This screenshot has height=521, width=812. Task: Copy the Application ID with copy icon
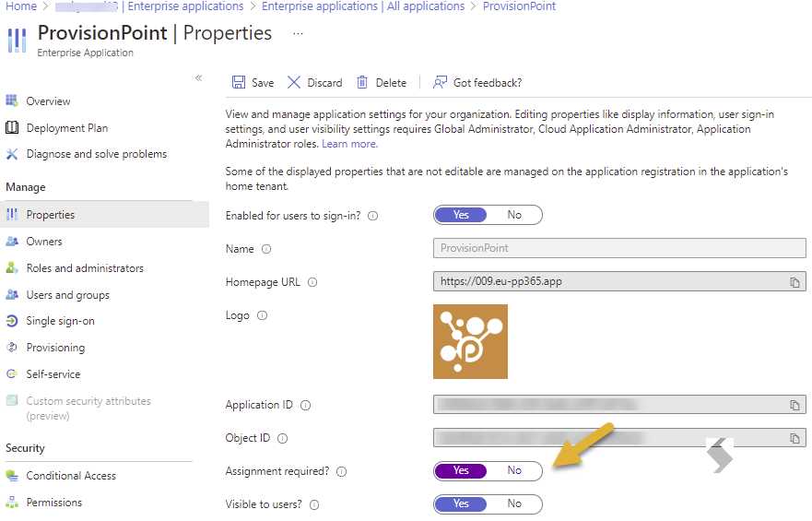point(794,405)
